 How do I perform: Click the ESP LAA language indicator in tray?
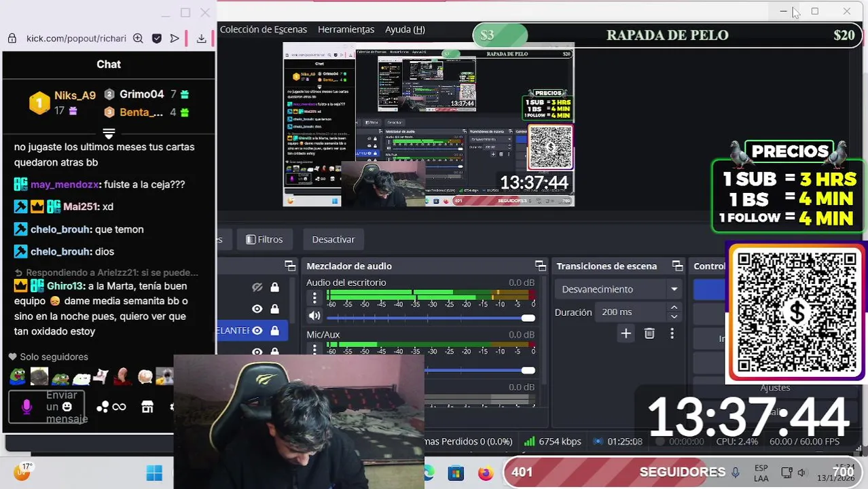pyautogui.click(x=761, y=473)
